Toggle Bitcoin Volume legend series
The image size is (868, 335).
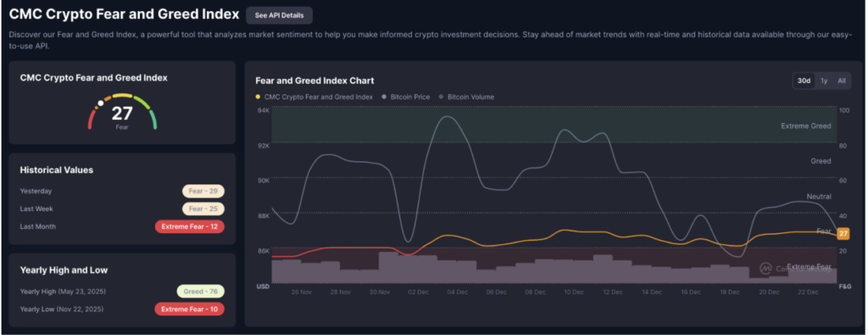click(x=467, y=97)
